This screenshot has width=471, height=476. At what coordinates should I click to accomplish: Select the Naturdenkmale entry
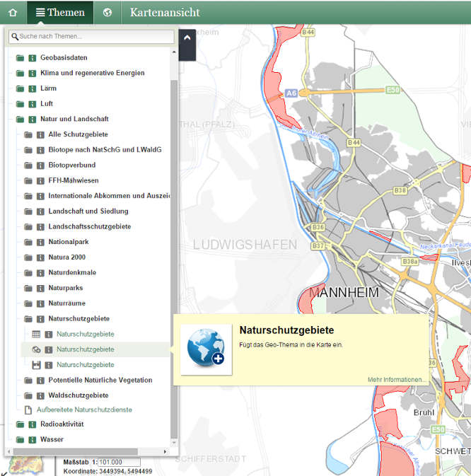pyautogui.click(x=72, y=272)
